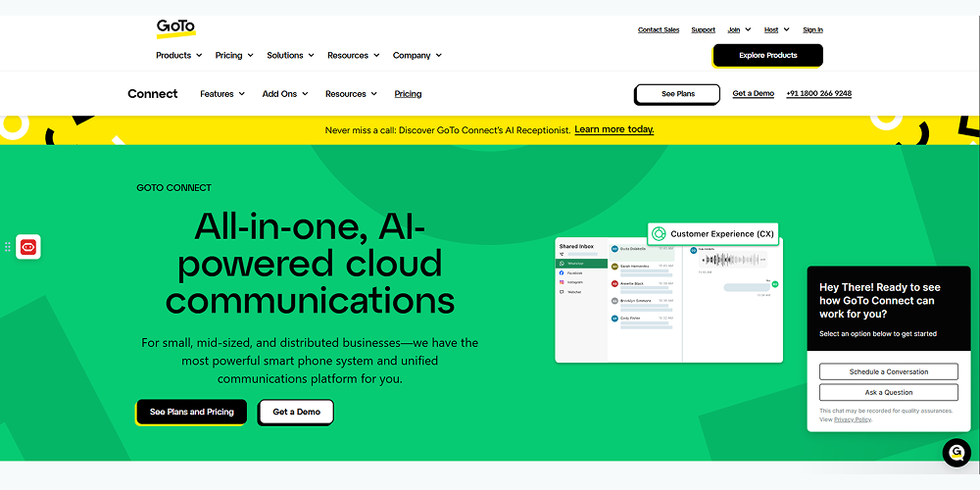Click Schedule a Conversation in chat

(888, 371)
